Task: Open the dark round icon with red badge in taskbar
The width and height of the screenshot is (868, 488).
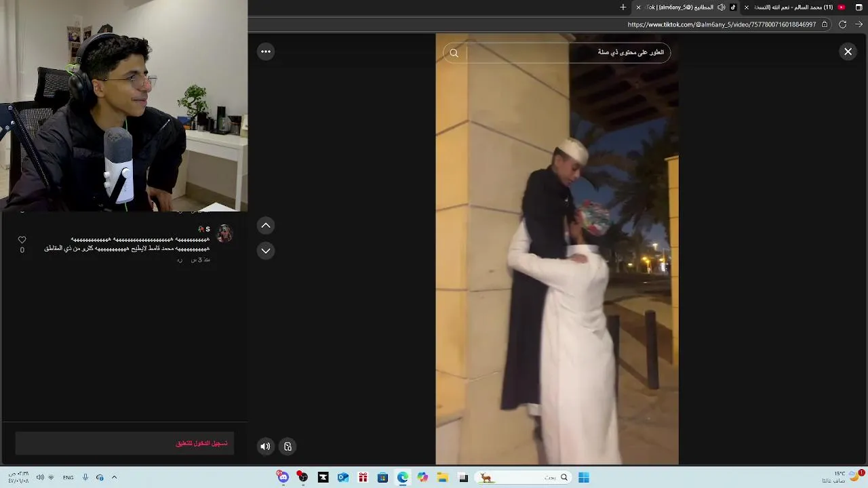Action: [302, 477]
